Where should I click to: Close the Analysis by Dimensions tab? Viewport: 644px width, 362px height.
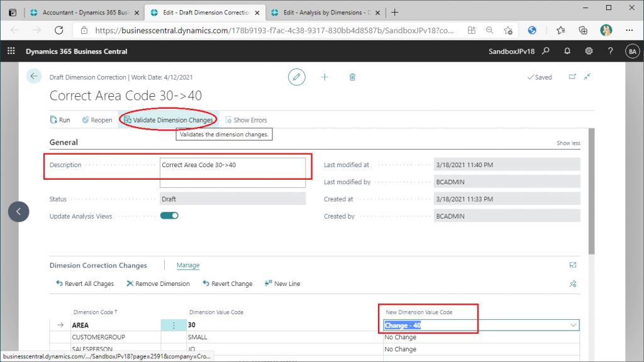(x=377, y=13)
